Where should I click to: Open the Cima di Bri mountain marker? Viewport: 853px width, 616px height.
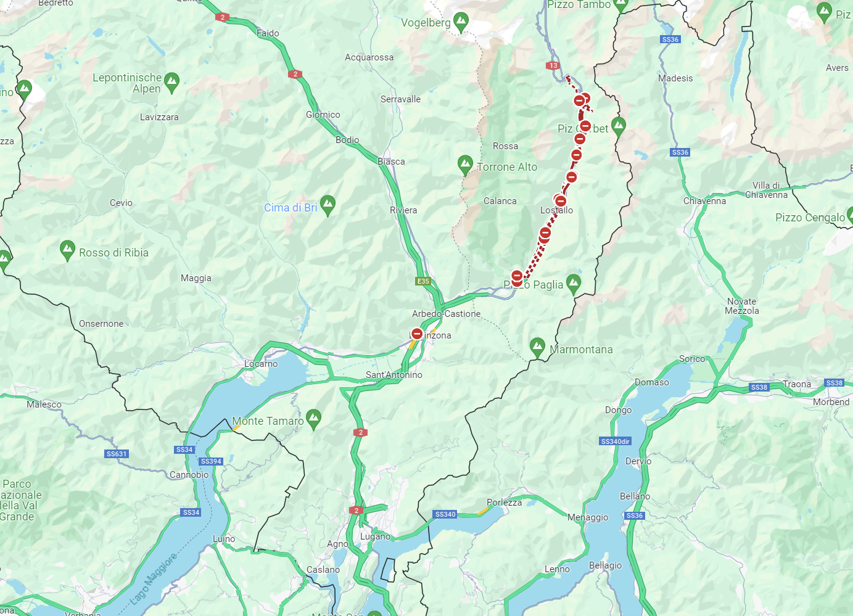[328, 205]
